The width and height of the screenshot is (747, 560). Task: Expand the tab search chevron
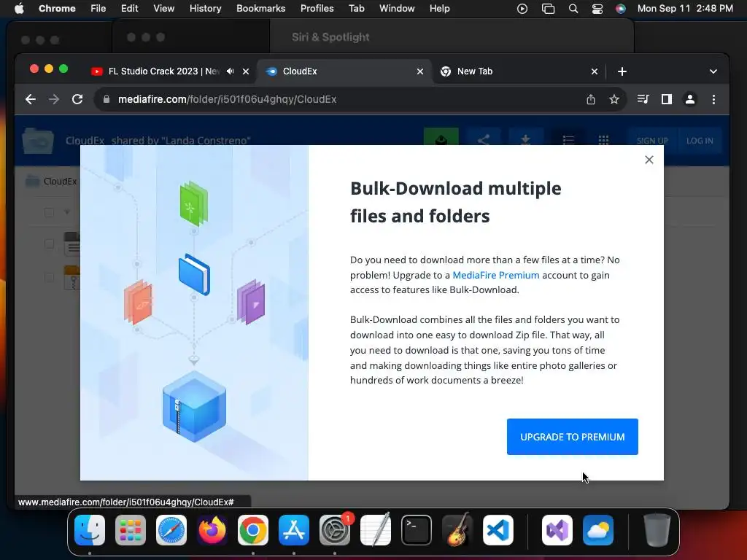(x=713, y=71)
